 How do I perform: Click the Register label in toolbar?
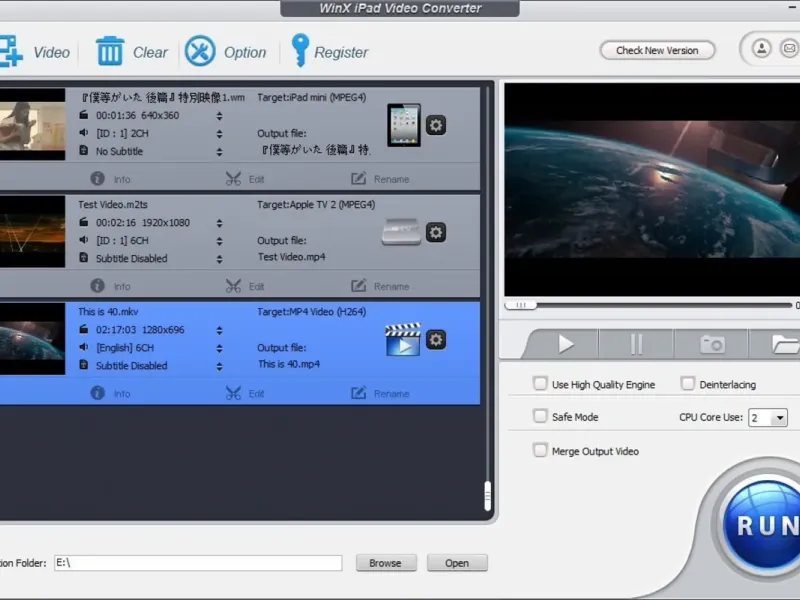pos(341,52)
